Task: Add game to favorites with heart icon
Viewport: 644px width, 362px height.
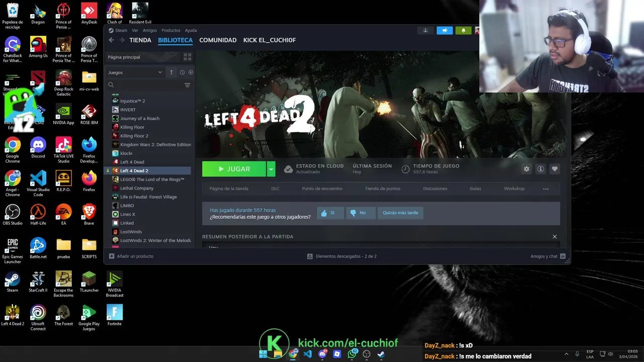Action: 554,169
